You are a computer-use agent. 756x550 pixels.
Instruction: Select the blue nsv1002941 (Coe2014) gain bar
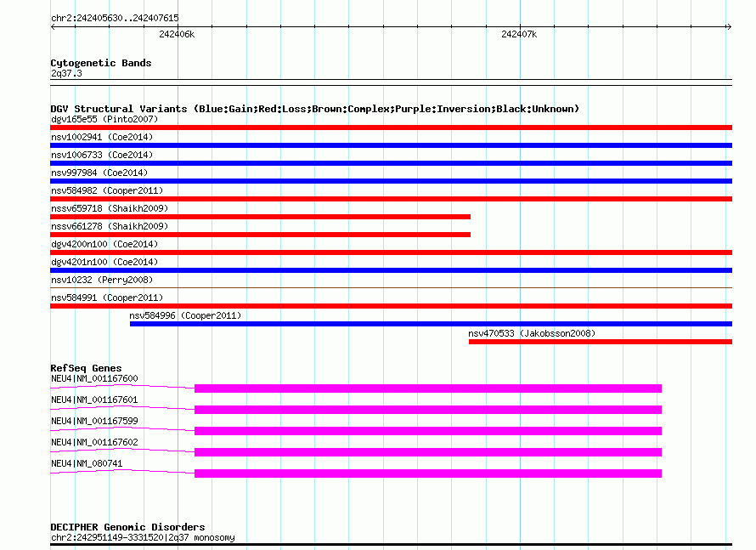pyautogui.click(x=391, y=145)
